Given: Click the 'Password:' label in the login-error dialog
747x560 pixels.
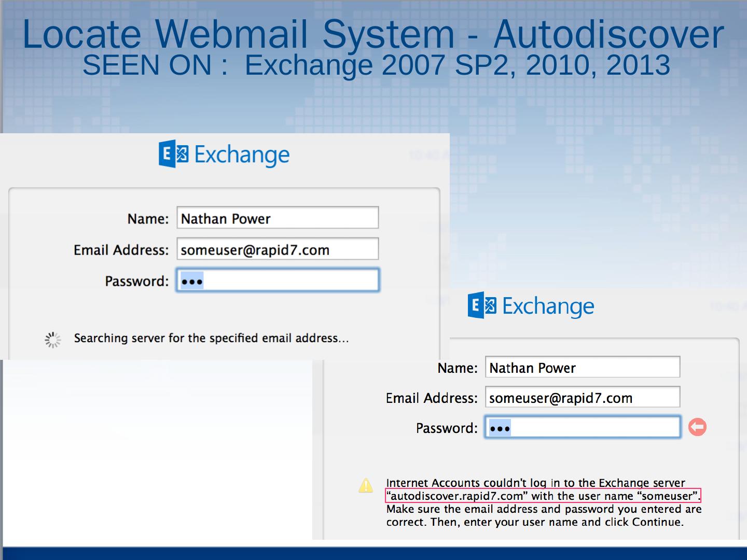Looking at the screenshot, I should pos(447,428).
